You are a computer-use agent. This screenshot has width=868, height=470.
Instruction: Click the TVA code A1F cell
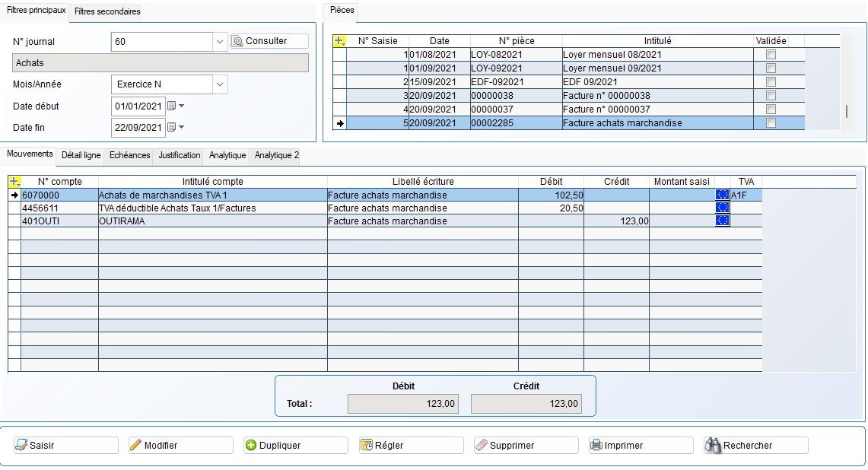[x=746, y=195]
